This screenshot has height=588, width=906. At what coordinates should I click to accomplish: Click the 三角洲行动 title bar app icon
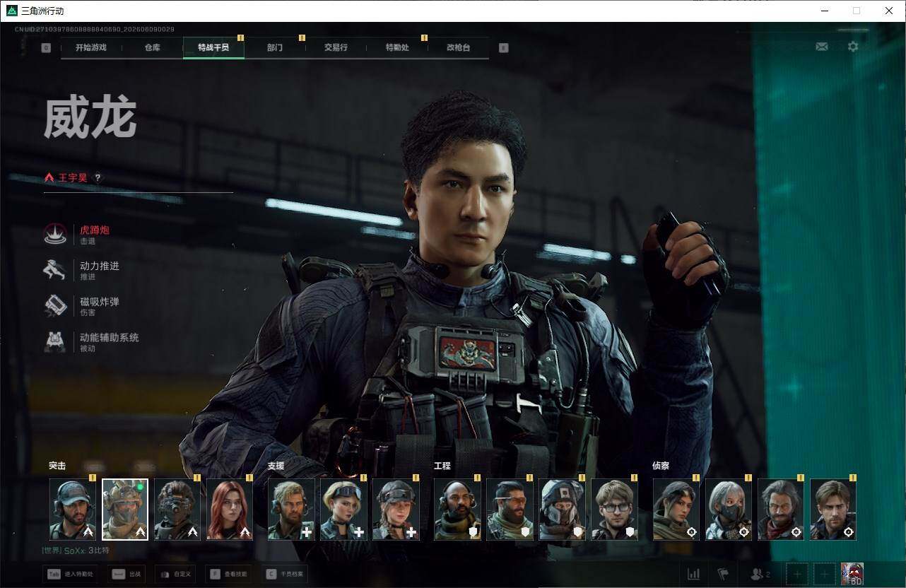click(x=11, y=11)
